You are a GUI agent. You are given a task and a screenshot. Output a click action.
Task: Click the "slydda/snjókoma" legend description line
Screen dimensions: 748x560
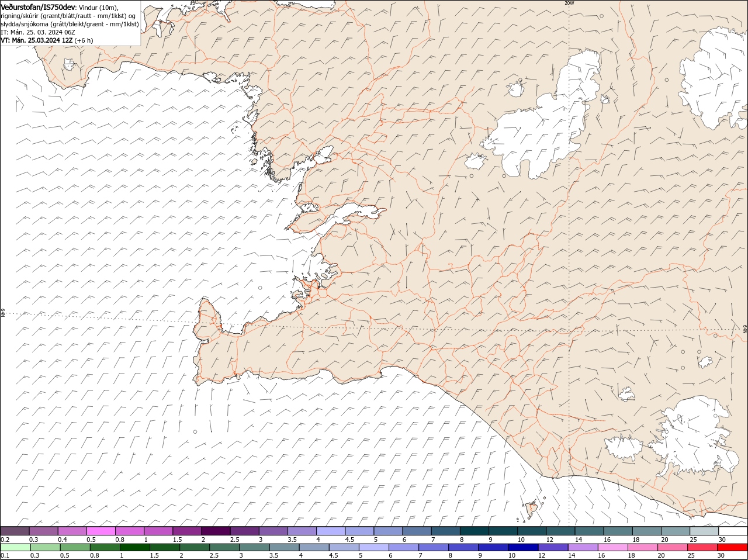[x=70, y=24]
